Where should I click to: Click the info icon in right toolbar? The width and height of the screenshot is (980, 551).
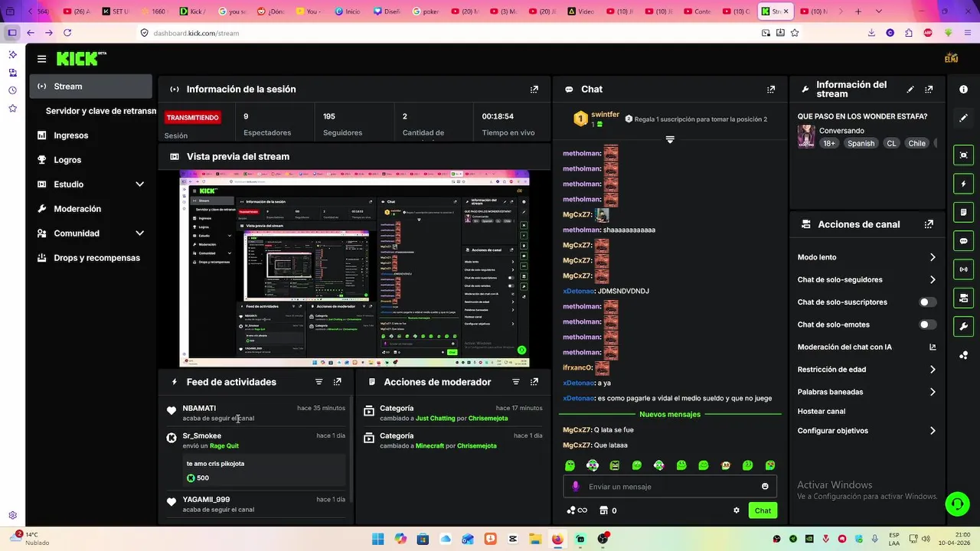[964, 90]
